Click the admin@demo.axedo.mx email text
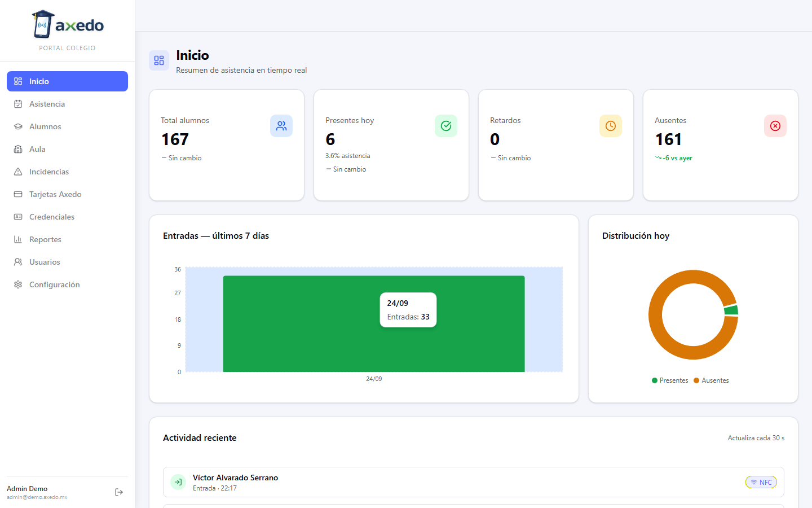Image resolution: width=812 pixels, height=508 pixels. 37,497
